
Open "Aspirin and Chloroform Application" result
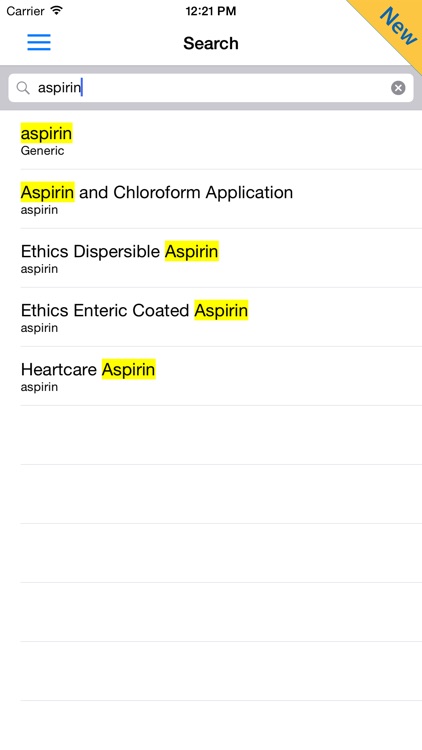[211, 199]
